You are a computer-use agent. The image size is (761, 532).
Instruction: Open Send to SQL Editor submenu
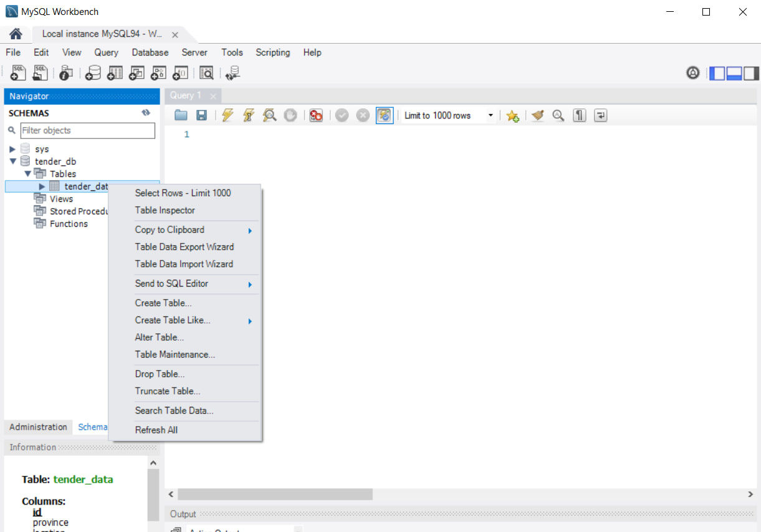195,283
